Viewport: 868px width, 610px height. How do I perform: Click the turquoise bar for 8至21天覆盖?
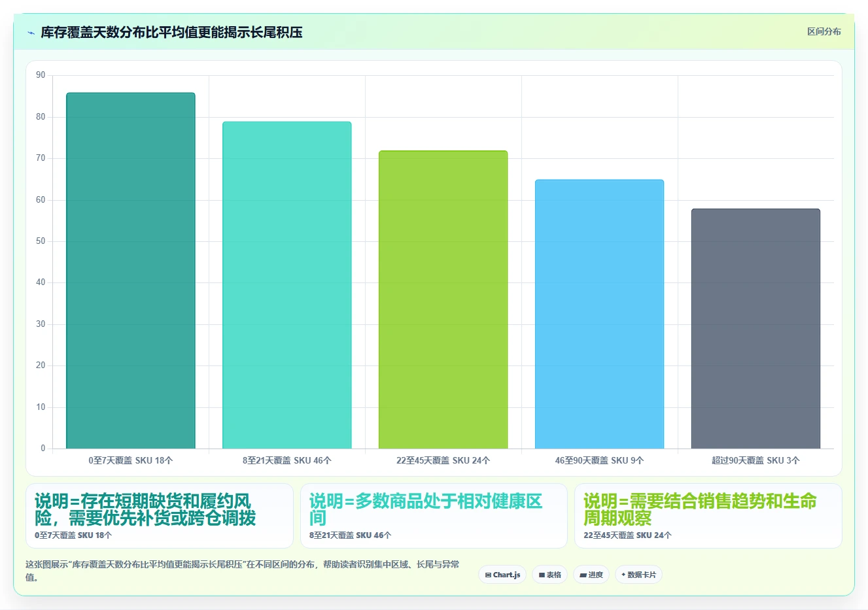(x=287, y=285)
